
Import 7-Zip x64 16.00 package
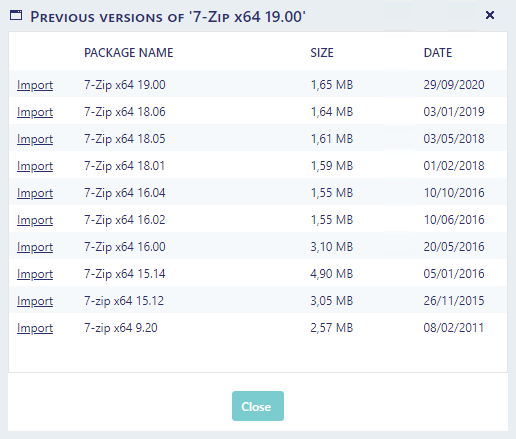pos(35,247)
